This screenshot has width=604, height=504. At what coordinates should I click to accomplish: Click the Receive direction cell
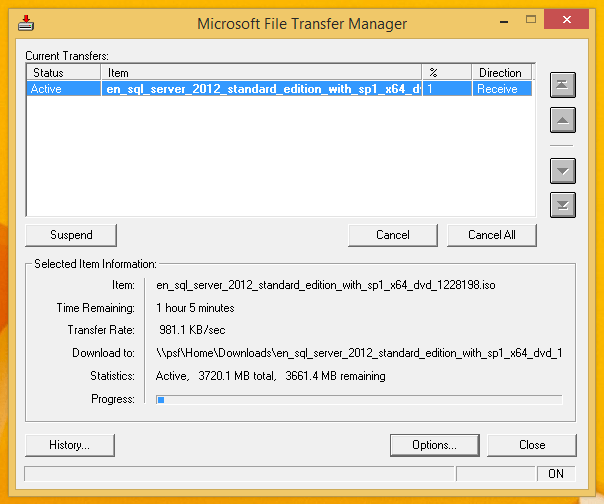click(502, 89)
